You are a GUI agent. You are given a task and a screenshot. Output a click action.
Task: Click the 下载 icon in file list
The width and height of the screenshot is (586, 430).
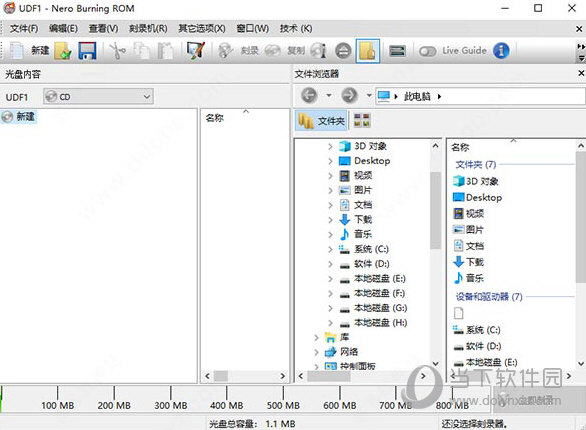tap(459, 262)
